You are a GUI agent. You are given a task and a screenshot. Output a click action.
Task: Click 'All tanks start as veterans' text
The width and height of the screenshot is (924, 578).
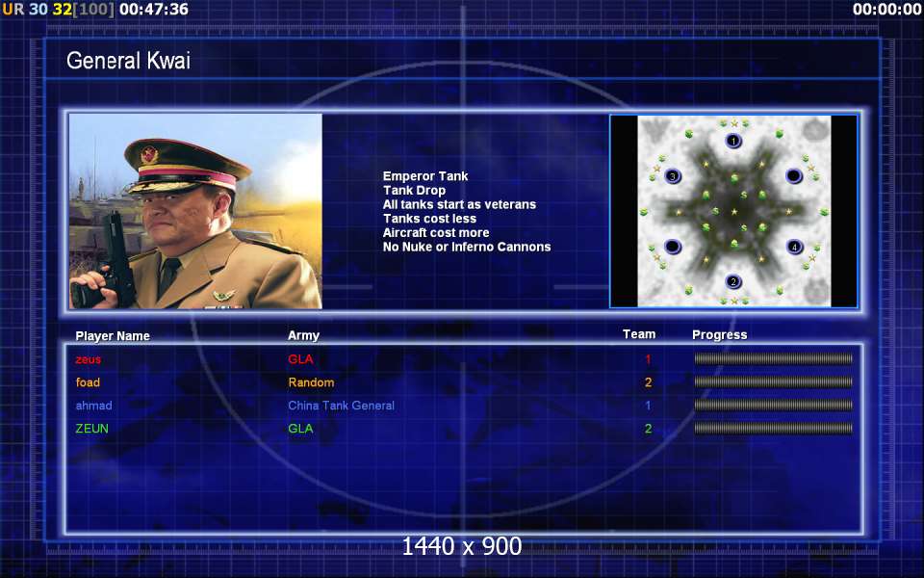click(x=460, y=204)
